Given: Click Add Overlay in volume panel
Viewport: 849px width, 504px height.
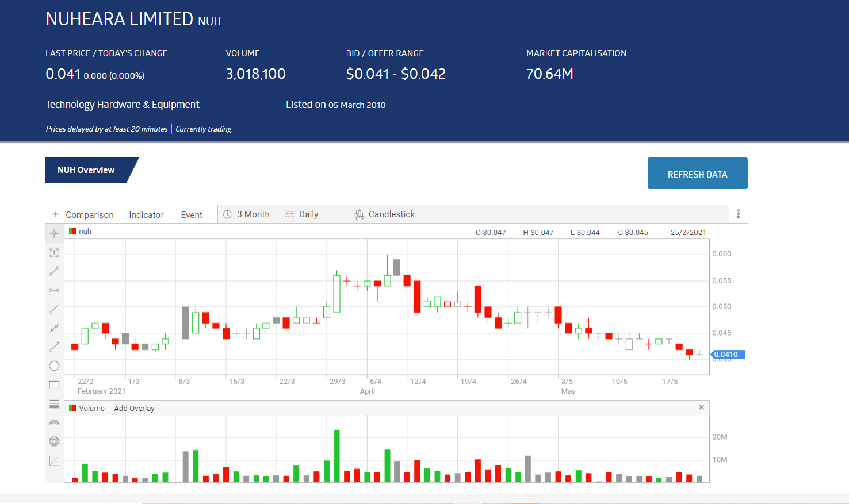Looking at the screenshot, I should pos(134,409).
